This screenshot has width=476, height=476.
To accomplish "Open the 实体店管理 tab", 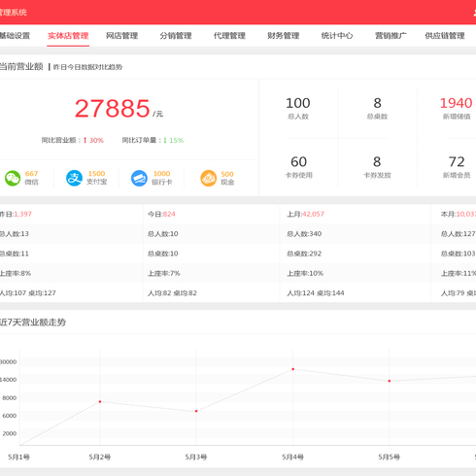I will point(68,36).
